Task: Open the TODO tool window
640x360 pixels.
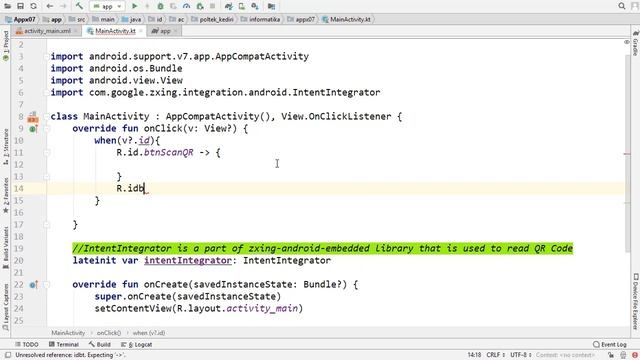Action: pos(27,344)
